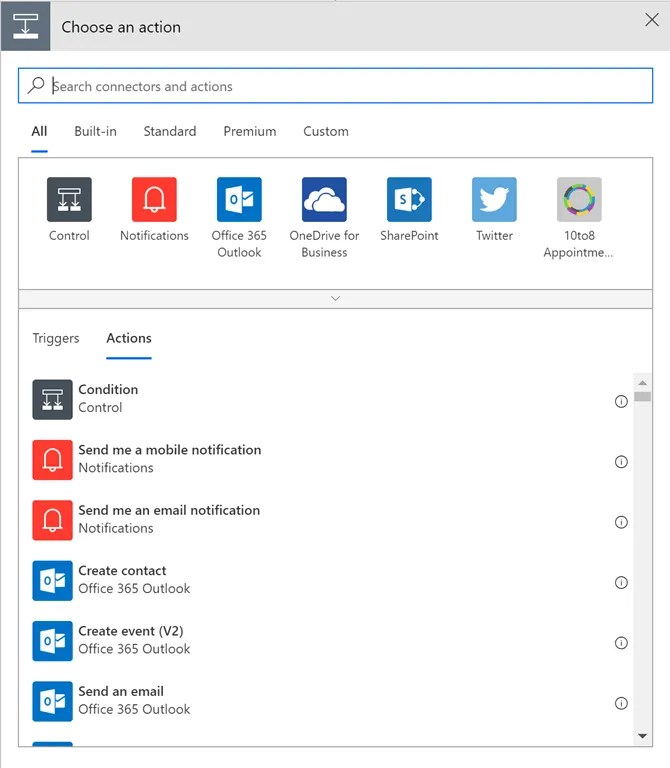670x768 pixels.
Task: Open the Actions tab
Action: pos(129,338)
